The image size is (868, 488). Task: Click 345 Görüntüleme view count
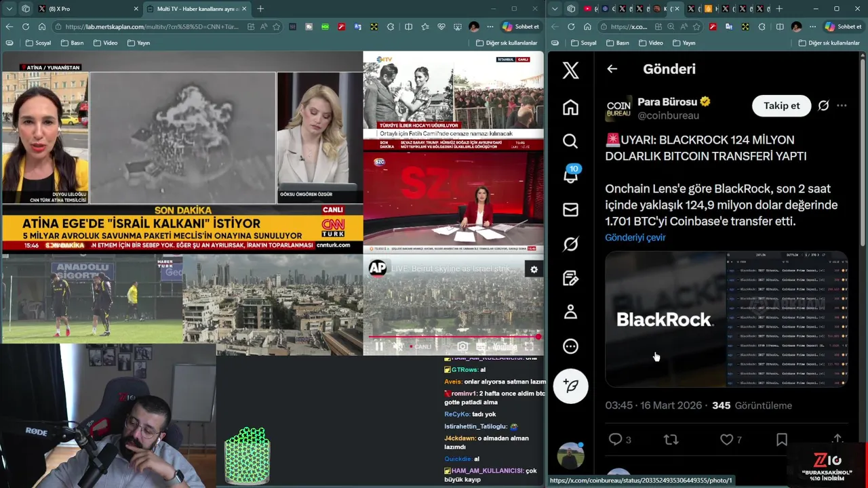[x=752, y=405]
